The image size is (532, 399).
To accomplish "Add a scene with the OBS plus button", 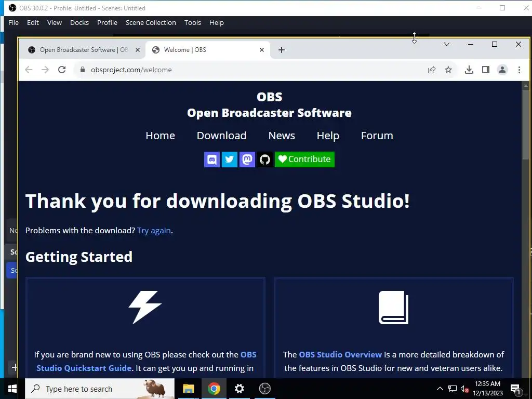I will click(x=14, y=367).
